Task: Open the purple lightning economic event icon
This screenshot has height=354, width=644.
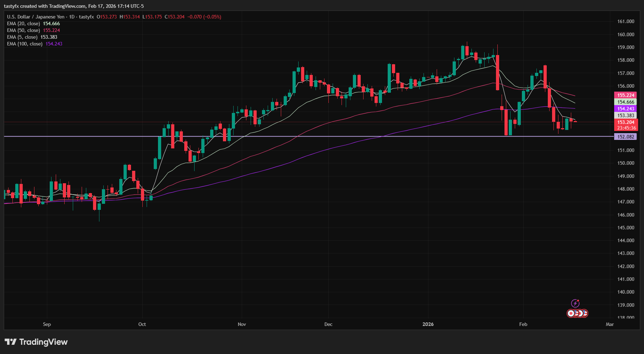Action: [x=575, y=303]
